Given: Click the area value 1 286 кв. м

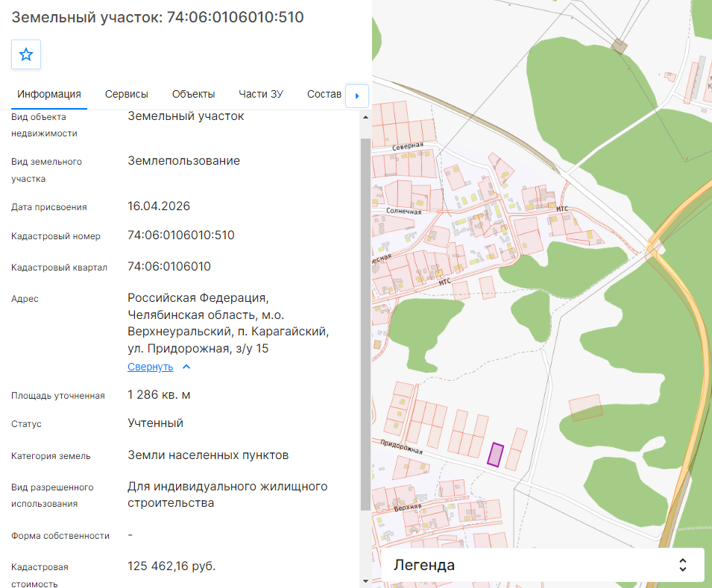Looking at the screenshot, I should pyautogui.click(x=159, y=395).
